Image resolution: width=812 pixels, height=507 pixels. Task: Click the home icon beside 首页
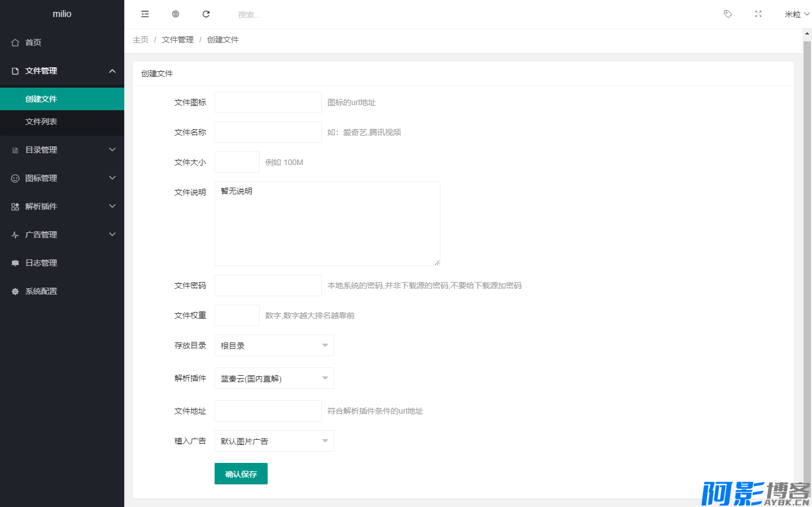[x=15, y=42]
